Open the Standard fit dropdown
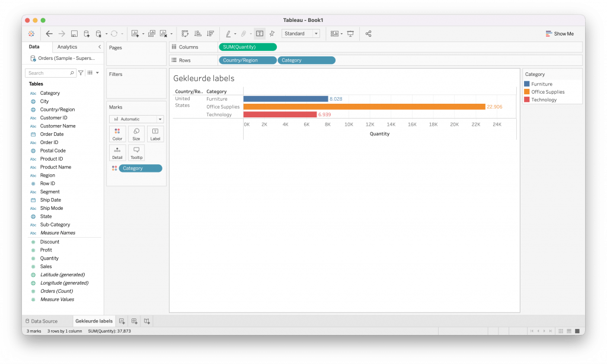Viewport: 607px width, 364px height. coord(301,34)
